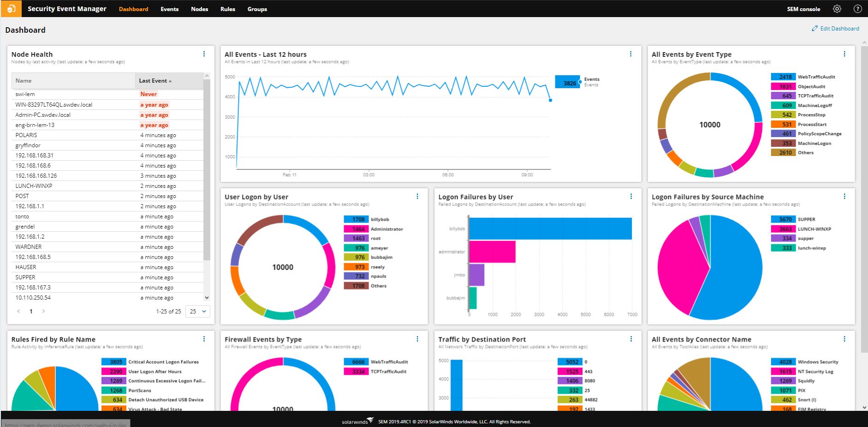
Task: Click the Name column header
Action: (x=73, y=81)
